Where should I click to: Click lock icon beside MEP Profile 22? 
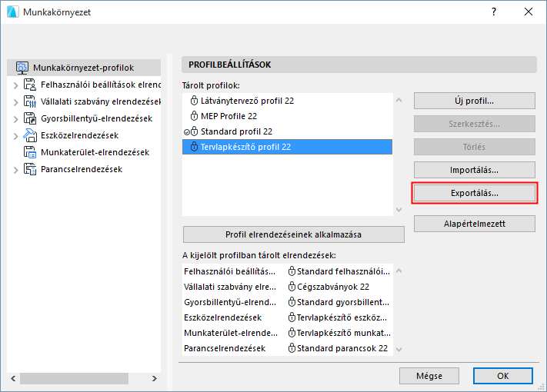click(x=195, y=116)
